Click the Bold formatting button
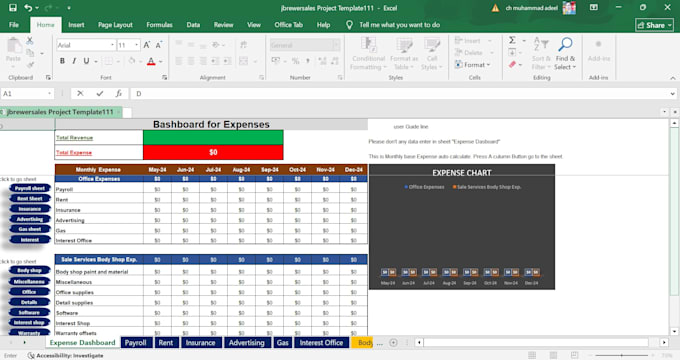The image size is (680, 360). click(x=62, y=61)
